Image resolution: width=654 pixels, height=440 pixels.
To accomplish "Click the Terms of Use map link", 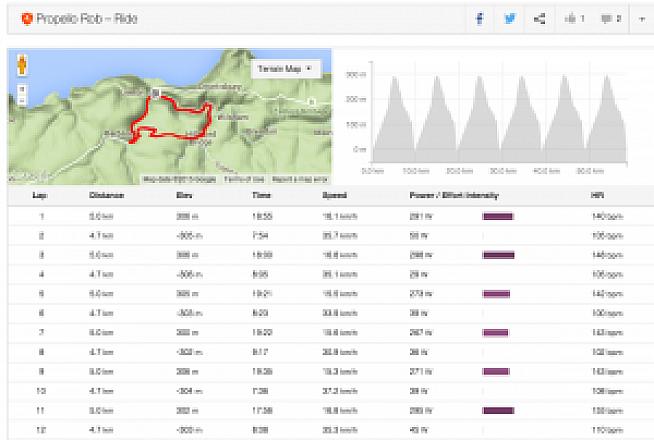I will 242,179.
